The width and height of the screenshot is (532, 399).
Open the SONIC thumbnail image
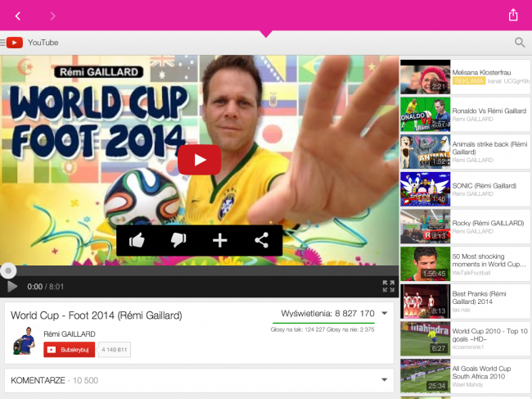(x=426, y=189)
